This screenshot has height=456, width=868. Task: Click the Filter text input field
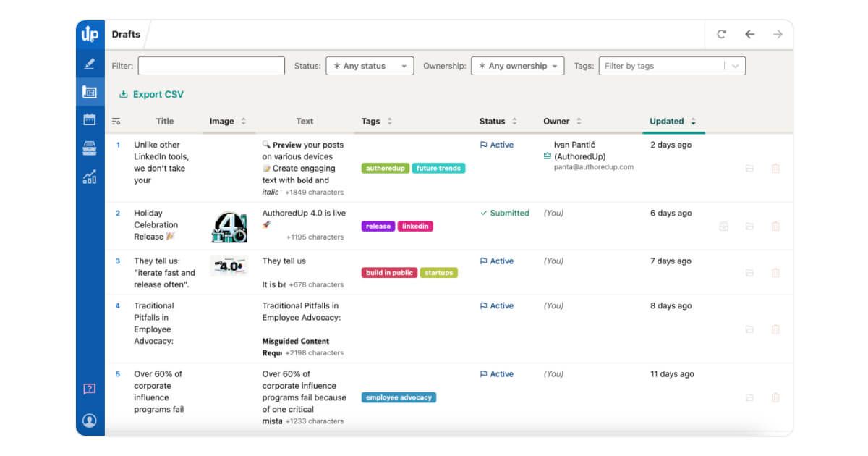(210, 66)
